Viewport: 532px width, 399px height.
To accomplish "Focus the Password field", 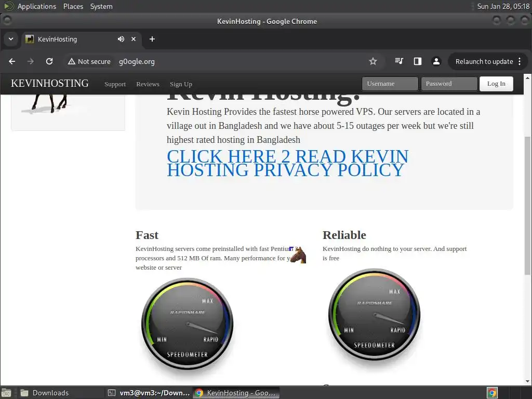I will (449, 84).
